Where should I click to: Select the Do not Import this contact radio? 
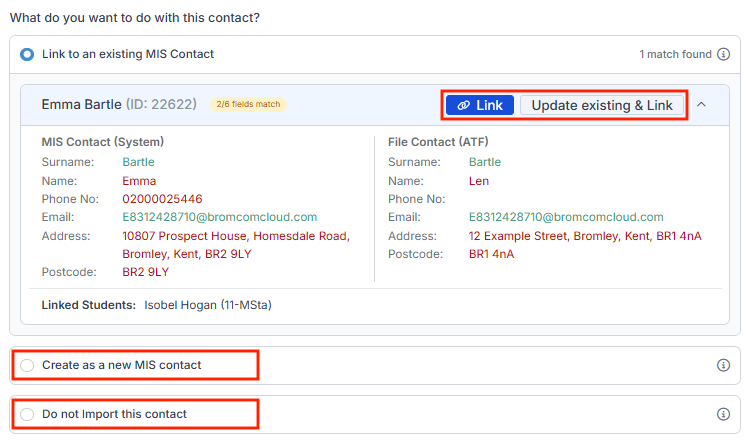tap(27, 414)
